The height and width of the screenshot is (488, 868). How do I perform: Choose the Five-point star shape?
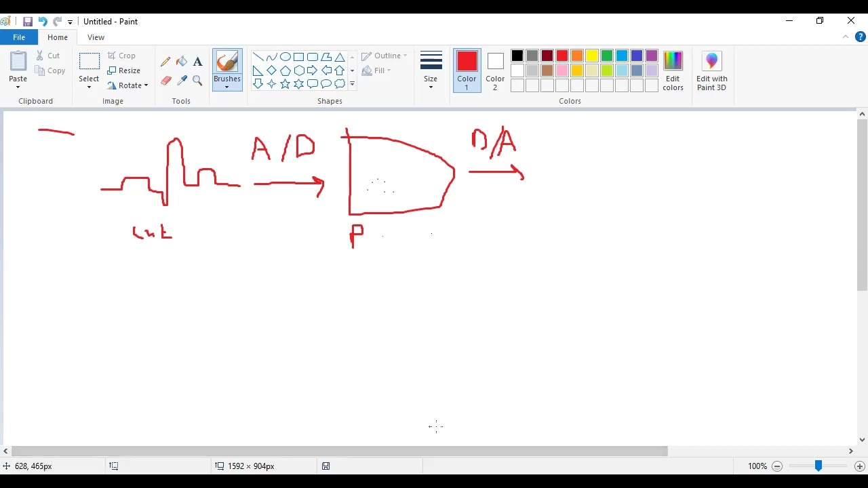tap(285, 84)
